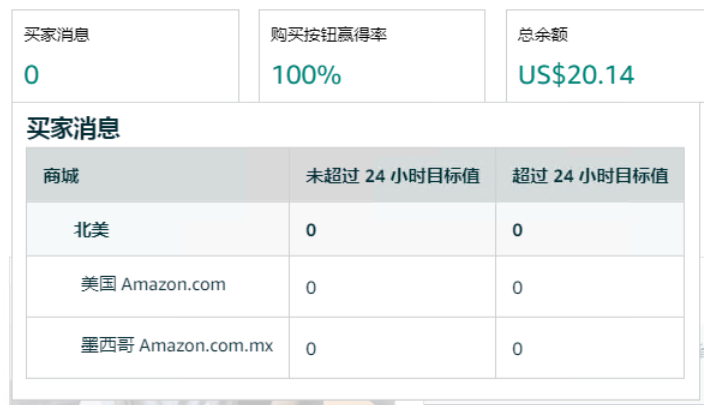Click 北美 over-24-hour message count
The image size is (704, 405).
[x=517, y=230]
